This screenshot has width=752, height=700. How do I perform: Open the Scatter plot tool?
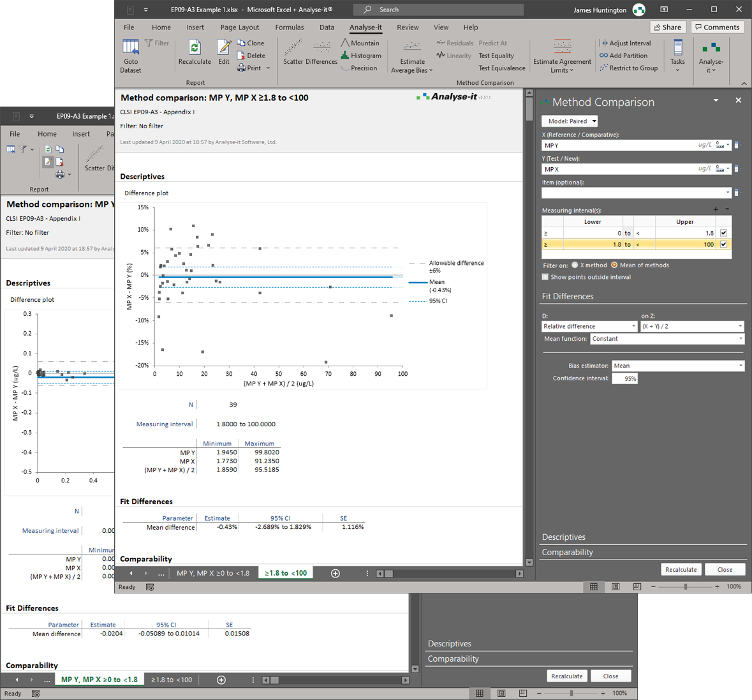coord(293,48)
